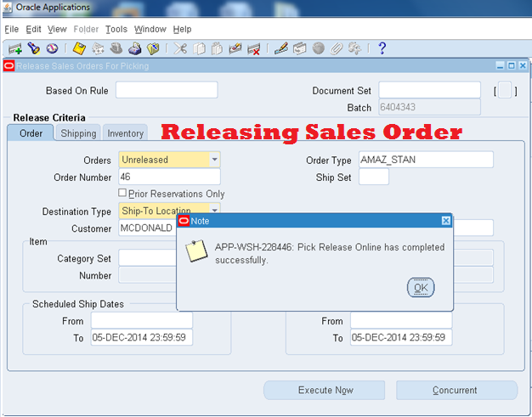Viewport: 532px width, 417px height.
Task: Click the Translations globe icon
Action: 318,48
